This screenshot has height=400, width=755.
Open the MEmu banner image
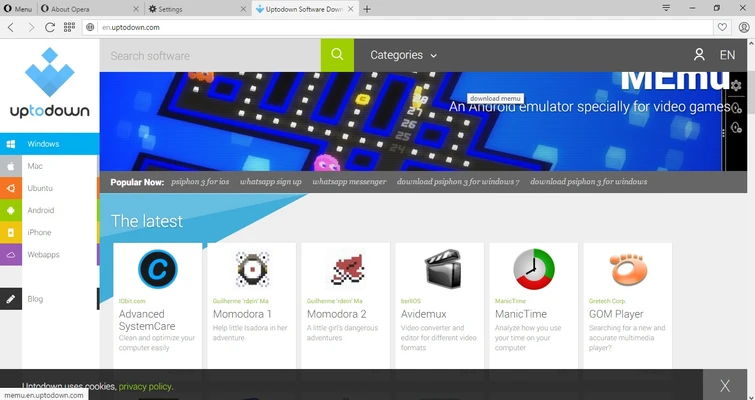click(x=423, y=121)
